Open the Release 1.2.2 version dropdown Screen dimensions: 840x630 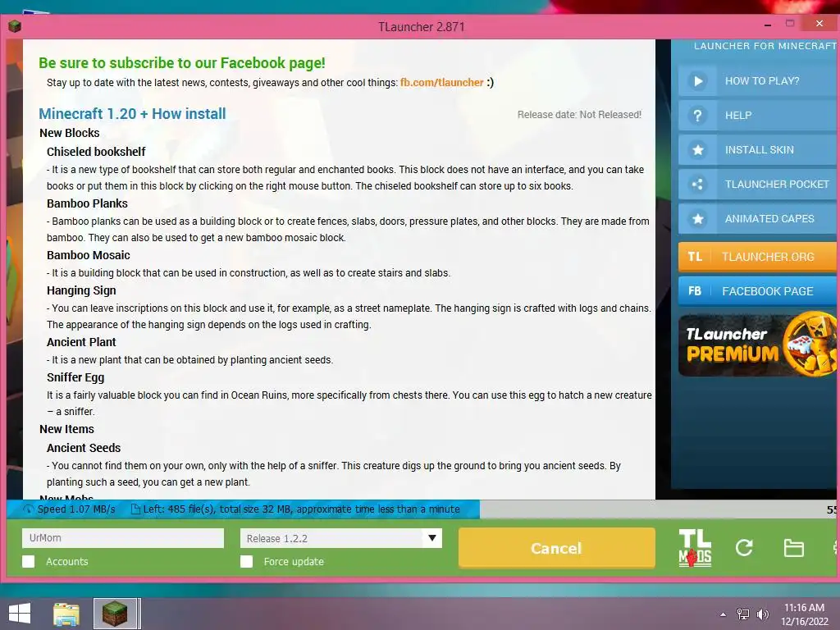(x=341, y=538)
